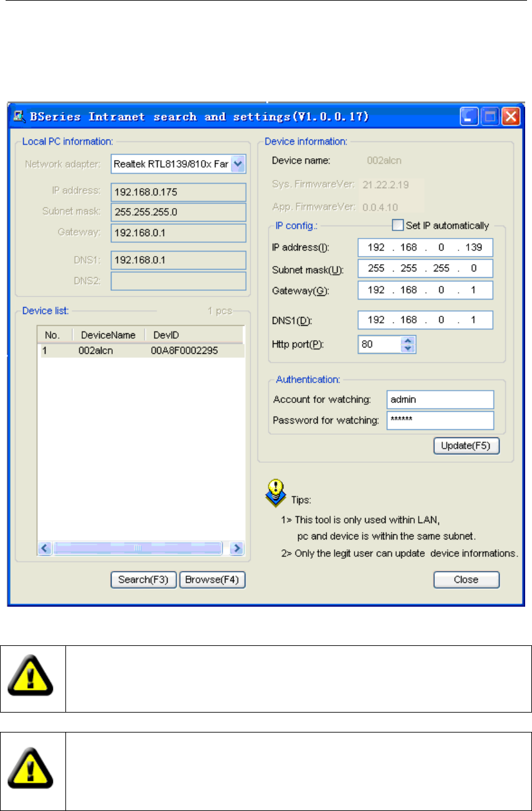Minimize the BSeries window
This screenshot has width=532, height=811.
pyautogui.click(x=470, y=116)
